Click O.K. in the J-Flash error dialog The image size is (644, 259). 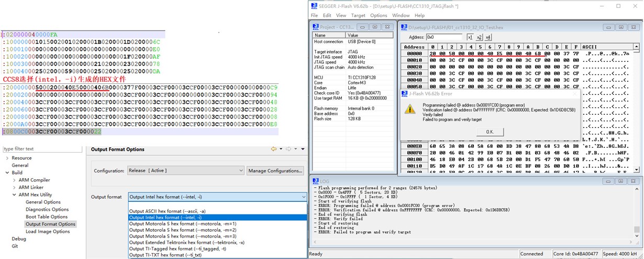[490, 132]
